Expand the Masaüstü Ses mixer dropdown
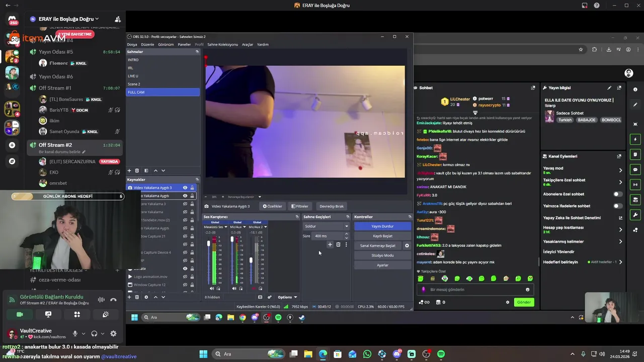Screen dimensions: 644x362 pyautogui.click(x=225, y=227)
